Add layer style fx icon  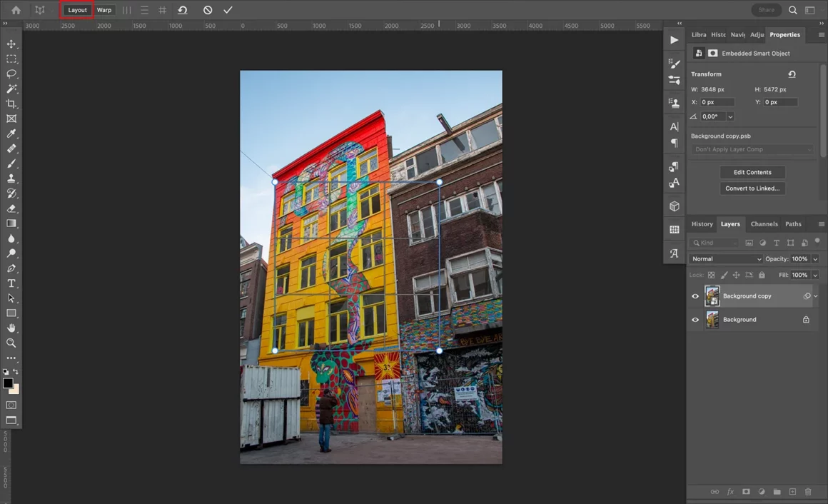pyautogui.click(x=730, y=492)
